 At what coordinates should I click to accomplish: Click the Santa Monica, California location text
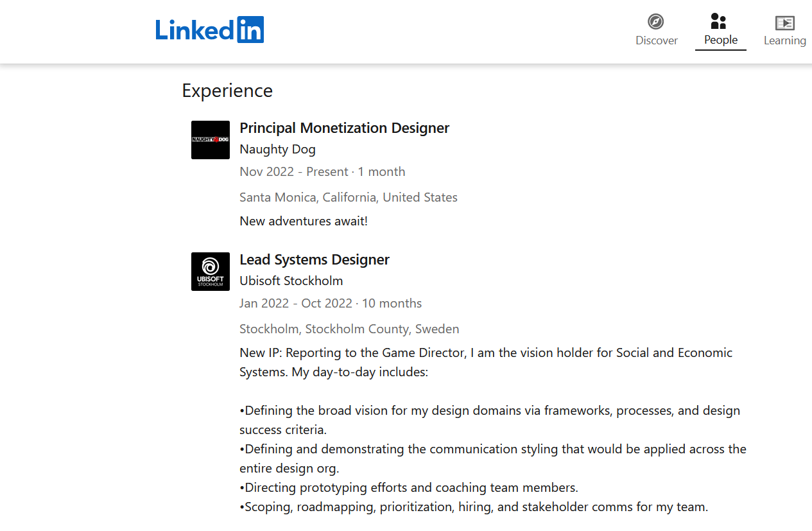click(348, 197)
